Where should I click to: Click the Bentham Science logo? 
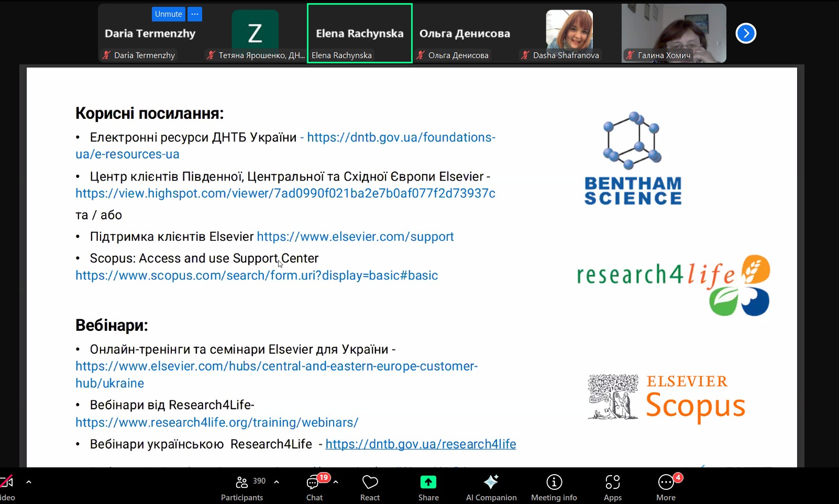[633, 158]
